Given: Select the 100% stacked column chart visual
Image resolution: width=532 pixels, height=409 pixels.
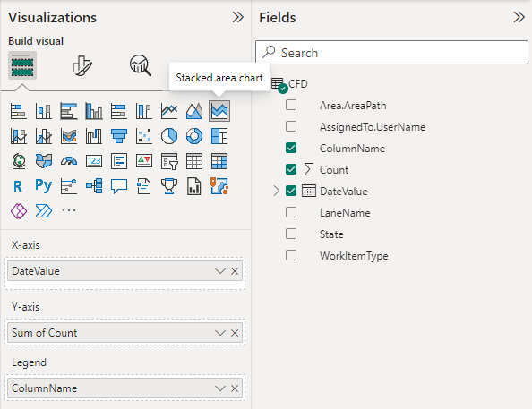Looking at the screenshot, I should pyautogui.click(x=144, y=111).
